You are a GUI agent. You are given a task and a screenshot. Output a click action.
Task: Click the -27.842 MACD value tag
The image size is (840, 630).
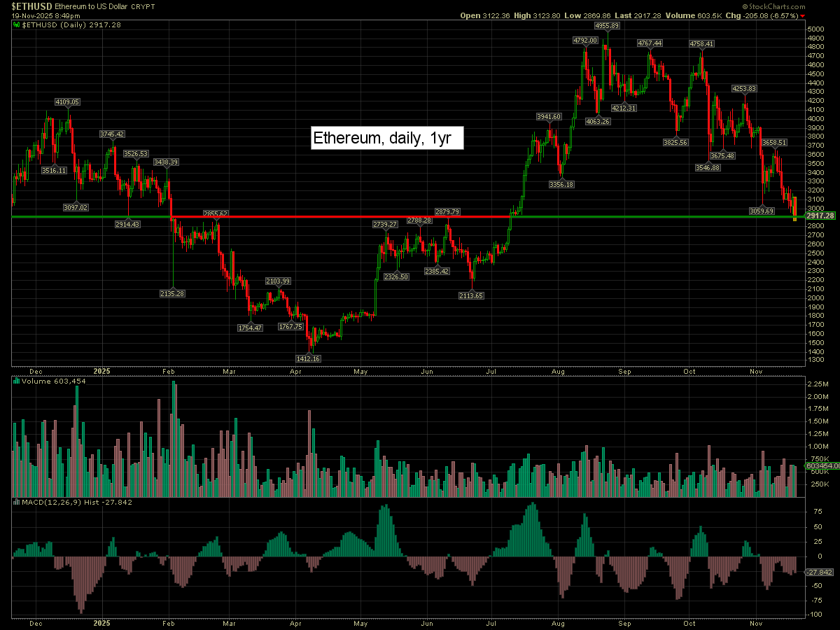coord(818,573)
